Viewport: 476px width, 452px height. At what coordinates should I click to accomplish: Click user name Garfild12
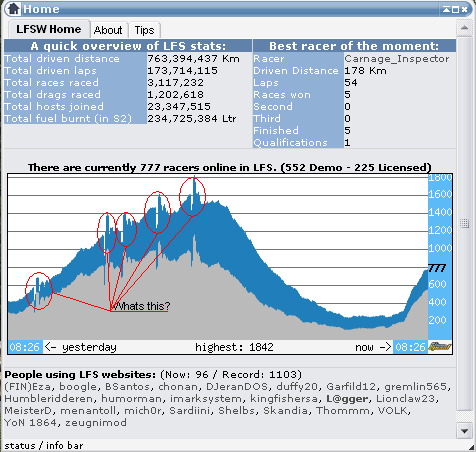pyautogui.click(x=351, y=387)
